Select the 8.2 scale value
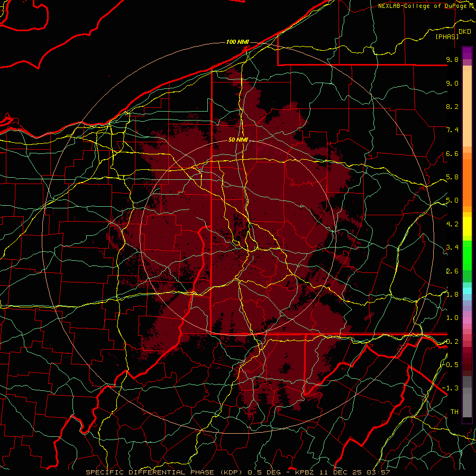The width and height of the screenshot is (476, 476). click(x=452, y=106)
